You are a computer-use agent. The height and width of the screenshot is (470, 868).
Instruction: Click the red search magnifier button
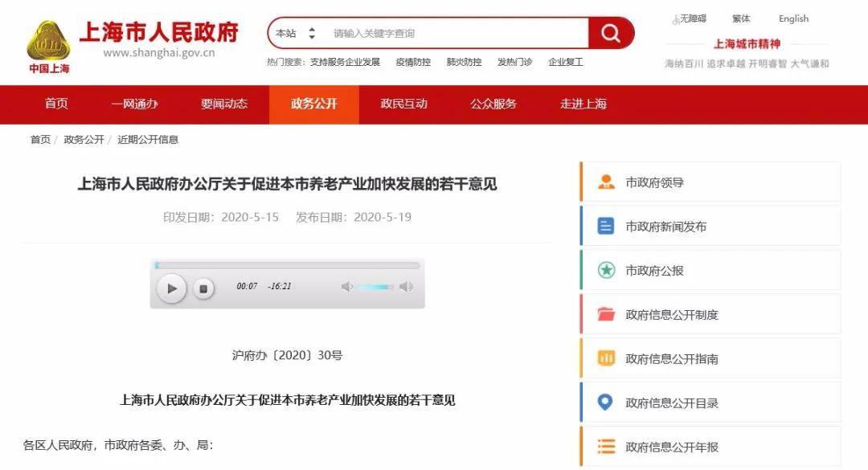pos(611,33)
